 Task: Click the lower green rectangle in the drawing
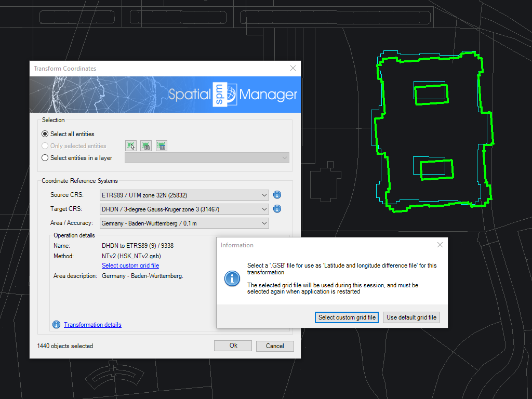tap(436, 170)
